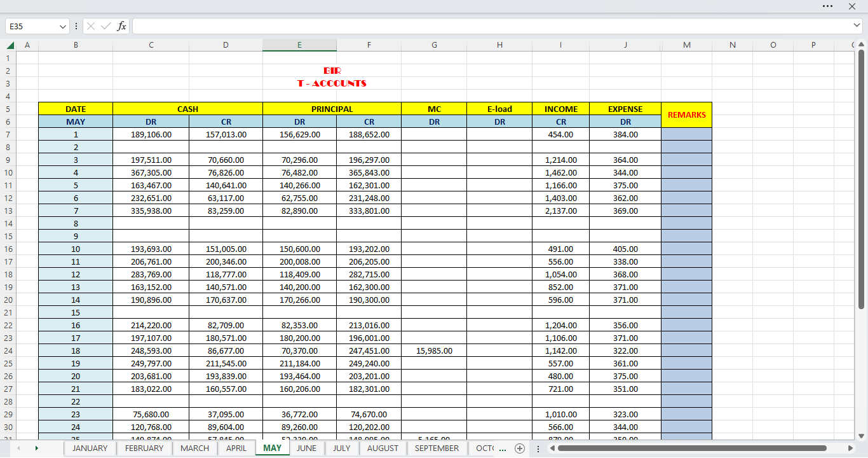Viewport: 868px width, 458px height.
Task: Click the Select All corner triangle
Action: pos(10,45)
